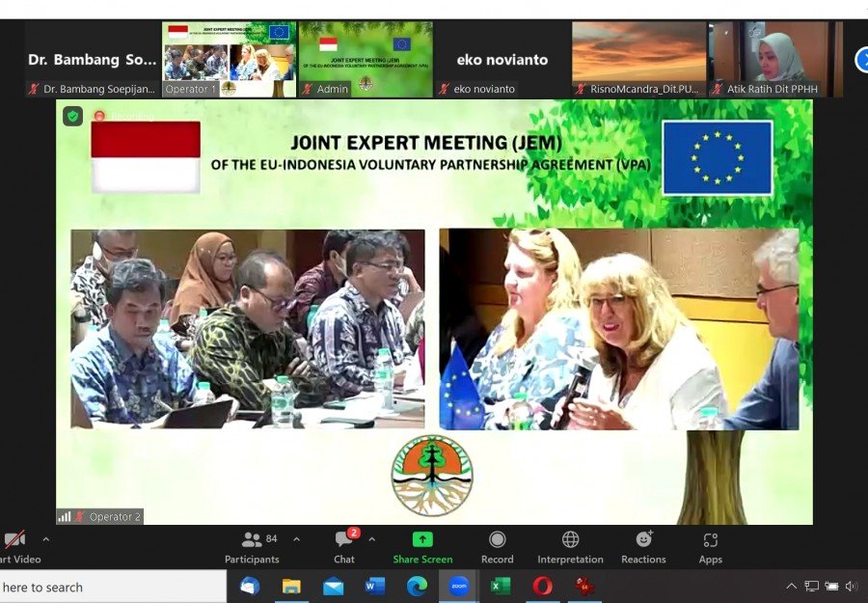Expand the Chat options caret

click(372, 538)
